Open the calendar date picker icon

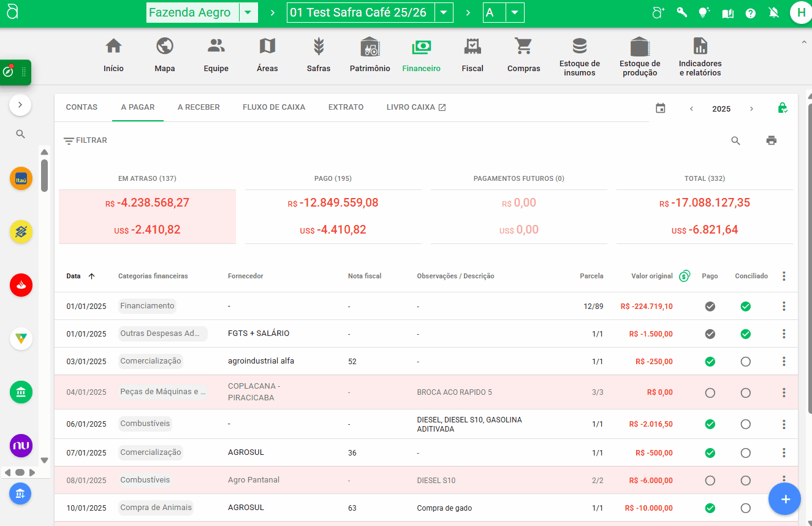tap(660, 109)
